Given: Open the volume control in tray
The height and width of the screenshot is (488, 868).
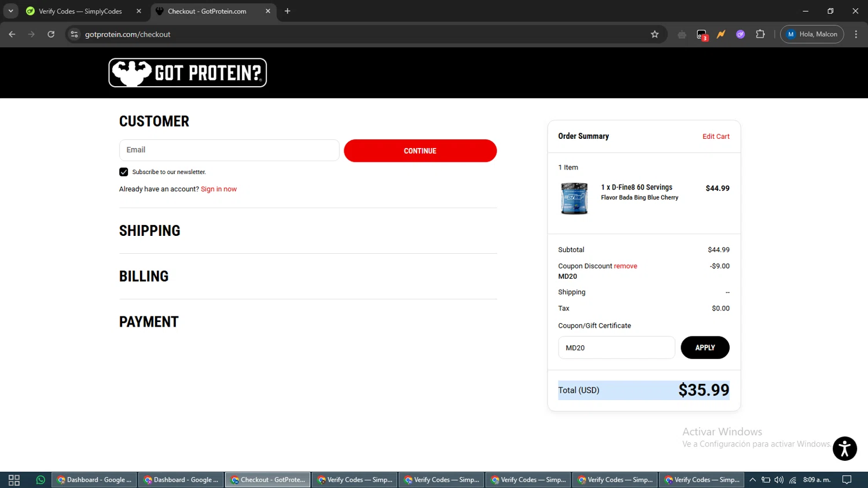Looking at the screenshot, I should click(x=779, y=480).
